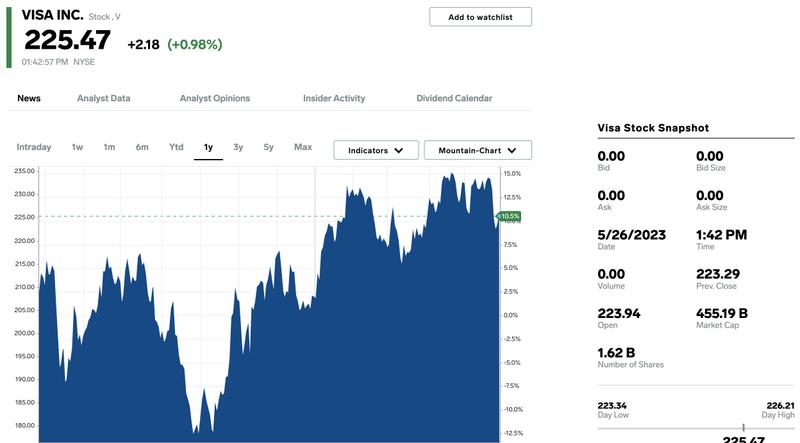Select the Max chart range

[x=303, y=147]
